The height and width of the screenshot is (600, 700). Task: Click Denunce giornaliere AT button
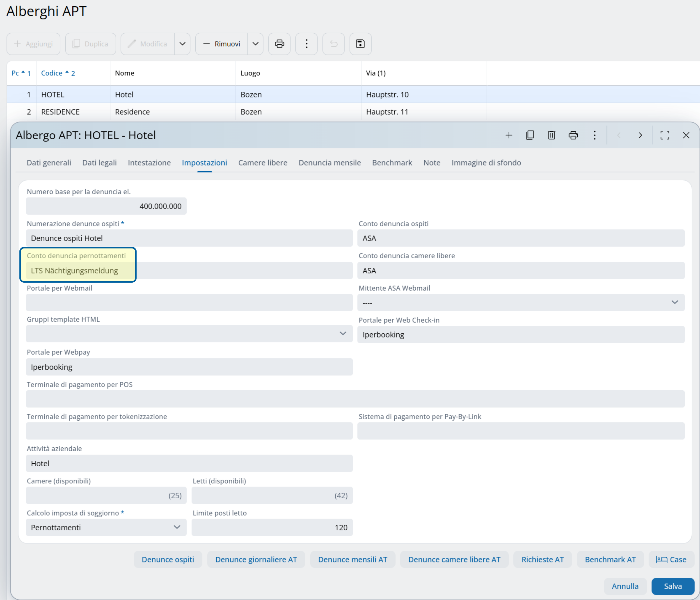(x=256, y=559)
